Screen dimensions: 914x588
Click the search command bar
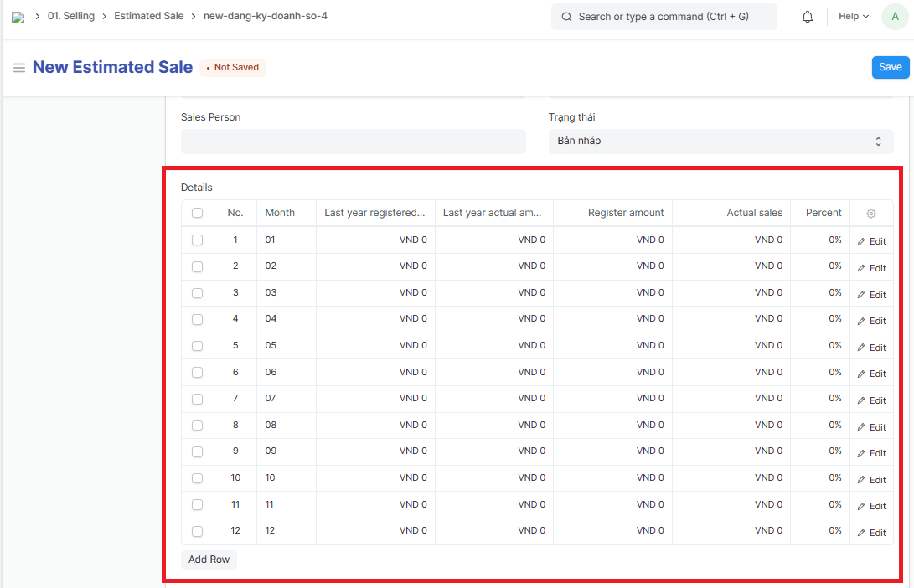pos(664,17)
